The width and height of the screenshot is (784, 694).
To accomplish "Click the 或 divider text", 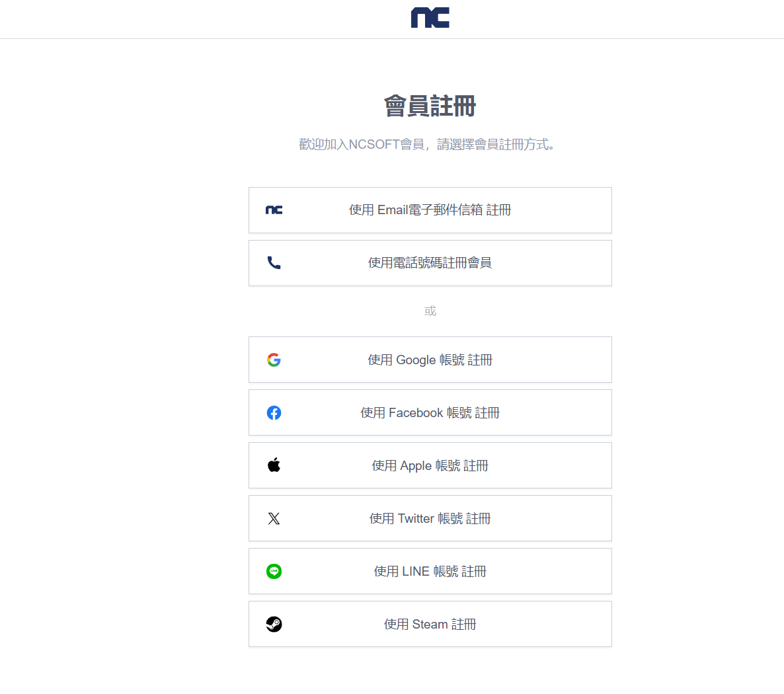I will [430, 311].
